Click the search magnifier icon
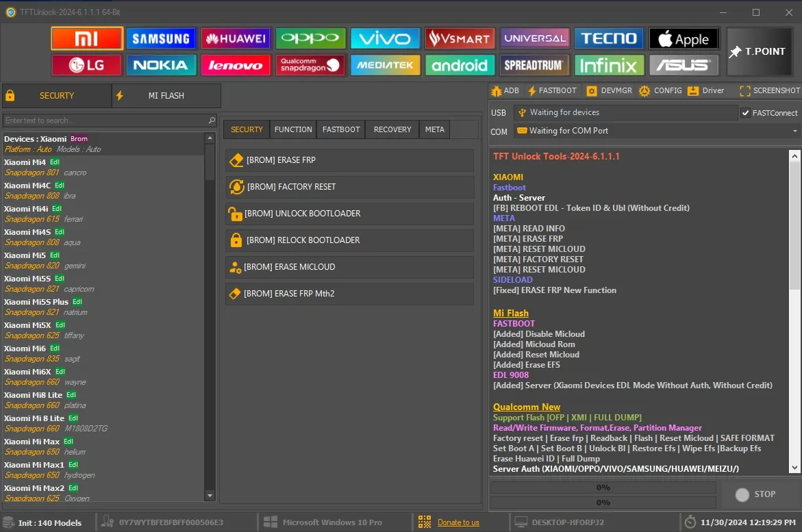802x532 pixels. point(212,121)
